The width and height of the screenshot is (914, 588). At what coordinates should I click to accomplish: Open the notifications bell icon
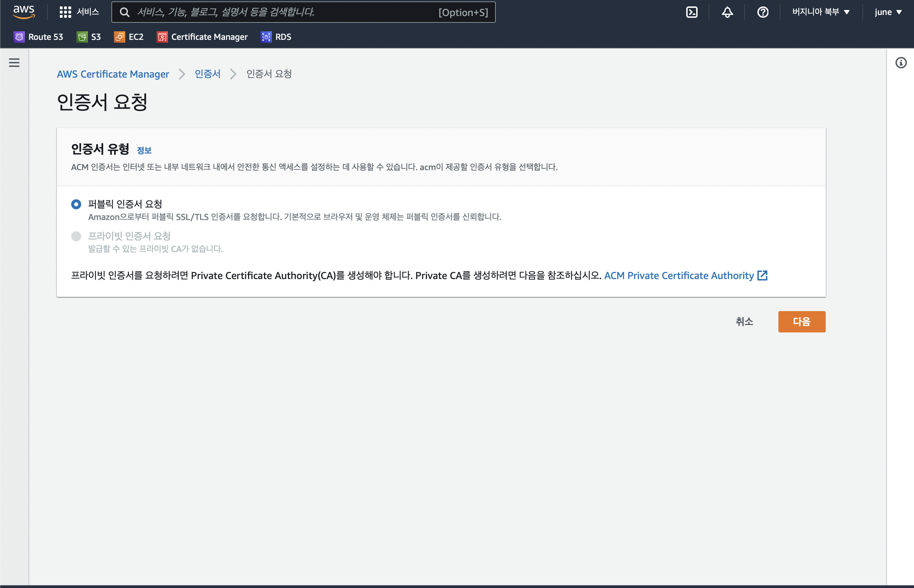[x=727, y=12]
